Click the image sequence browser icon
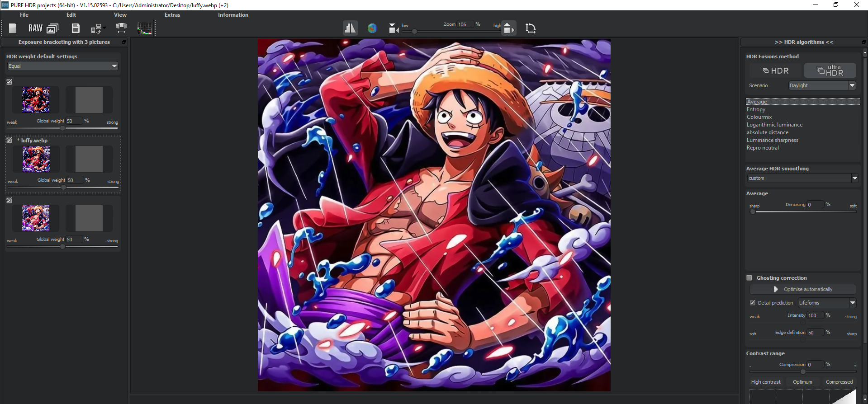This screenshot has height=404, width=868. pyautogui.click(x=53, y=28)
